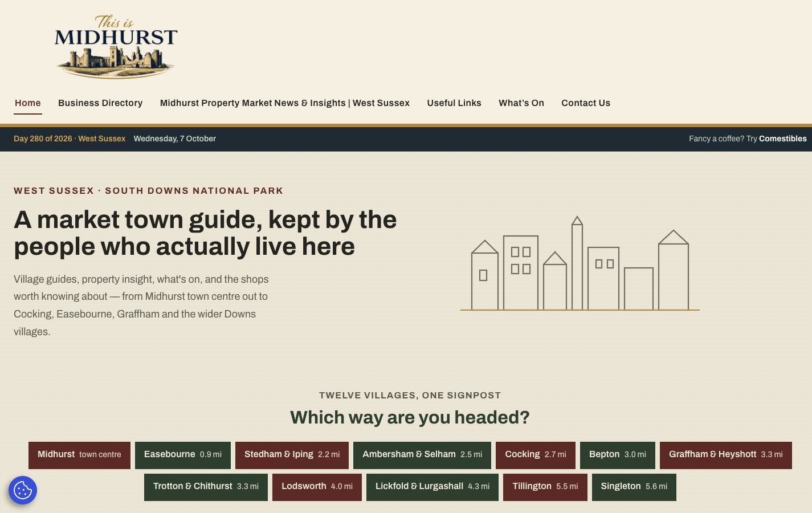The width and height of the screenshot is (812, 513).
Task: Click the 'A market town guide' headline
Action: pos(205,233)
